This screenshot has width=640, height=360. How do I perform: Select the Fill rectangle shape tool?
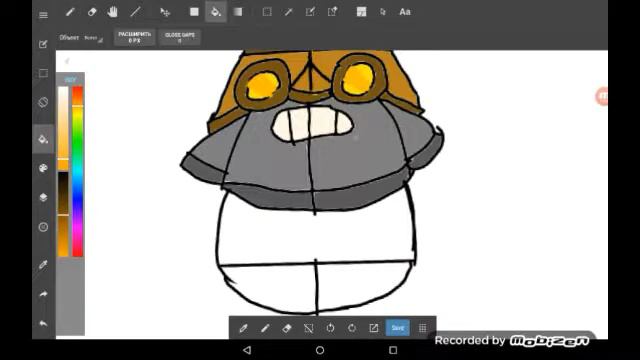[194, 12]
